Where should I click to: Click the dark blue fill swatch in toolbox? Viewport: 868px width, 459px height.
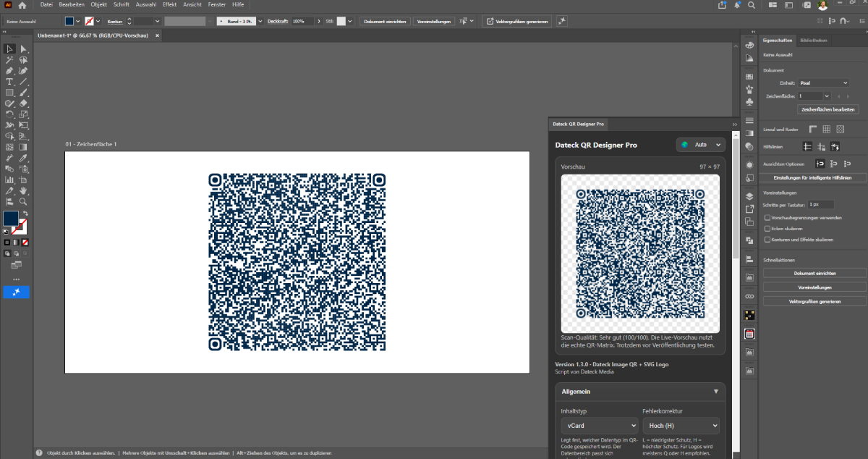tap(11, 218)
